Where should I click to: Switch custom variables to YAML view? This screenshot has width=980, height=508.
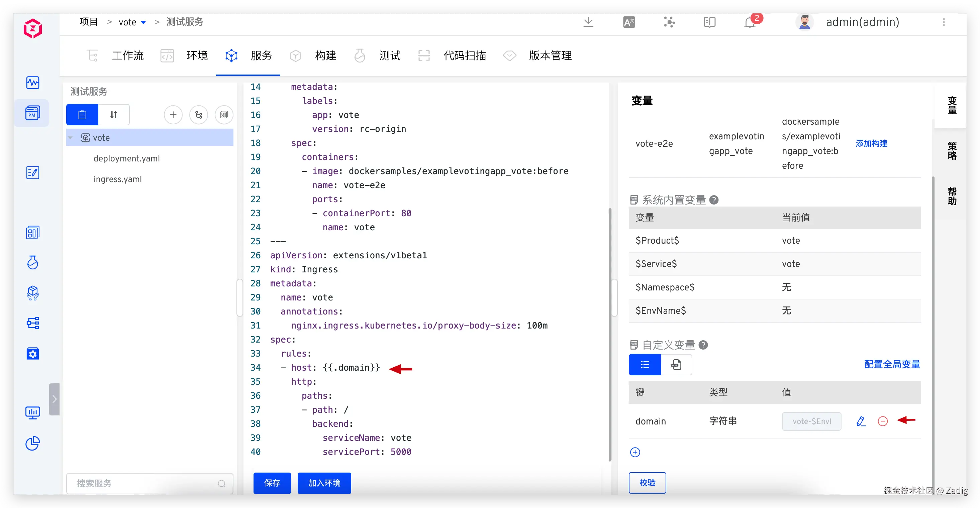(x=676, y=365)
